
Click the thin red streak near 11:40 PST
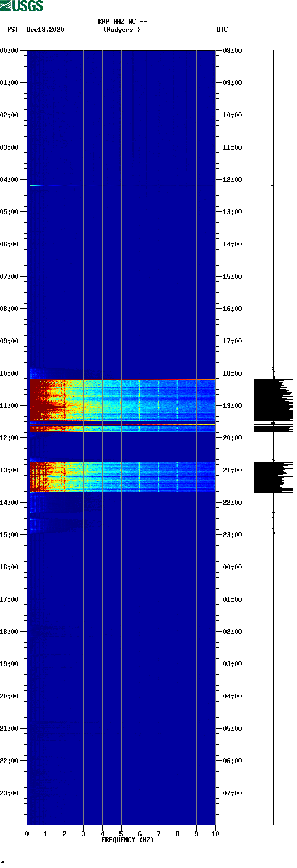click(x=122, y=425)
